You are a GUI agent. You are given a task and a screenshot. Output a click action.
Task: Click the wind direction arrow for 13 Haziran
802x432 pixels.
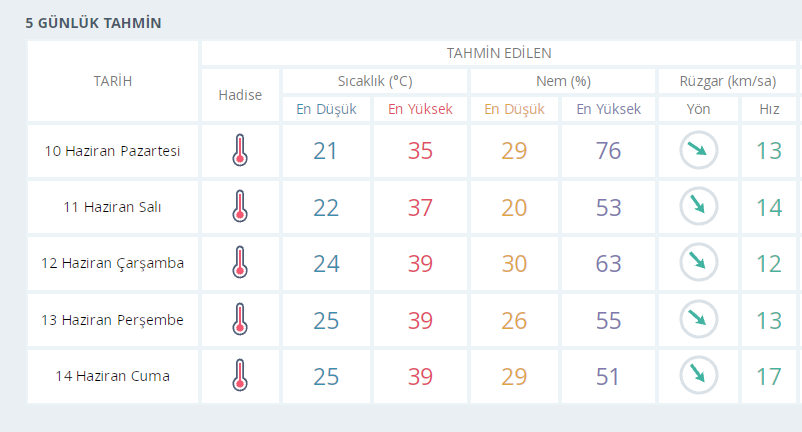point(698,319)
